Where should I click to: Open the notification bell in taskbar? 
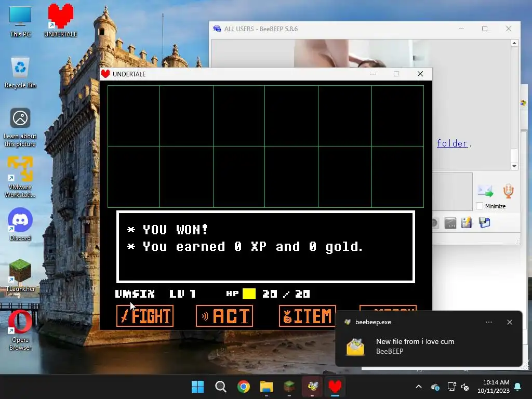(518, 387)
